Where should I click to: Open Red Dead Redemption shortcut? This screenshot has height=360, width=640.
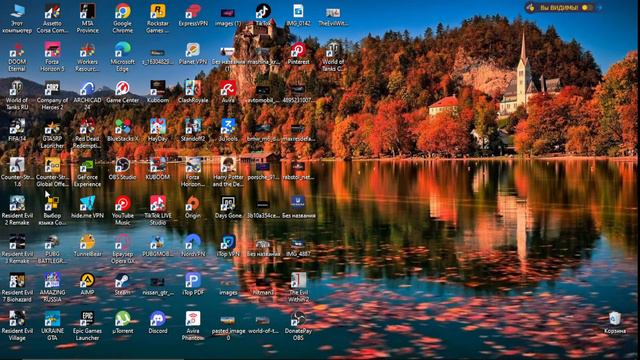click(x=87, y=134)
